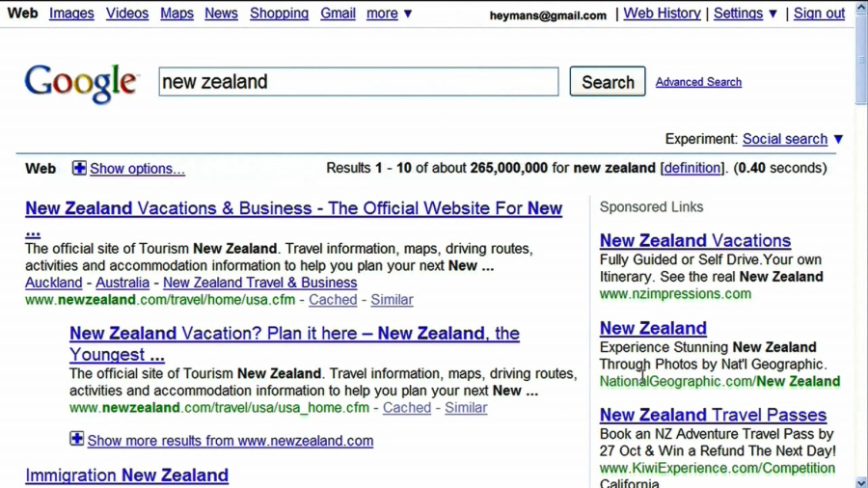868x488 pixels.
Task: Open the more menu
Action: (x=382, y=14)
